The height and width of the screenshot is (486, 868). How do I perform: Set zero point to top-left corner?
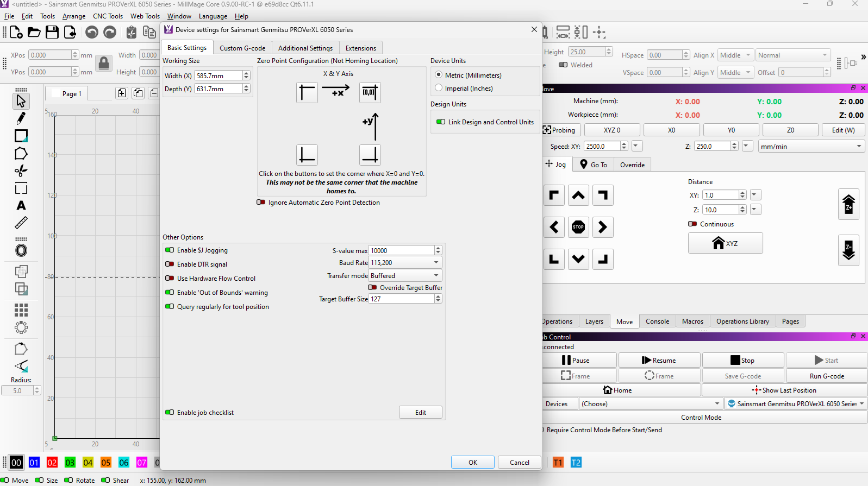click(307, 92)
